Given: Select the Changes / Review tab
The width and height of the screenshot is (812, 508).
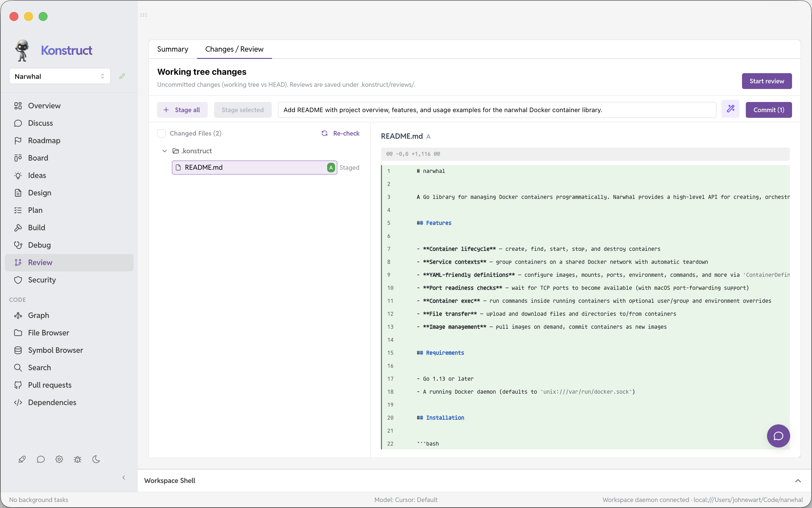Looking at the screenshot, I should (x=234, y=49).
